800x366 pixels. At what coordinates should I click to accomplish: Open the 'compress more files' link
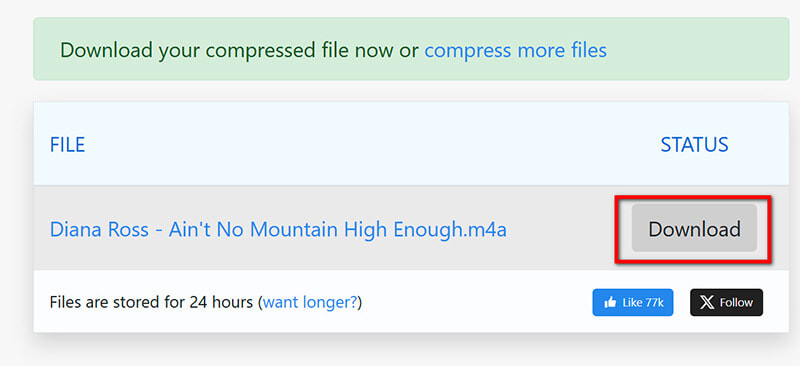(x=516, y=50)
